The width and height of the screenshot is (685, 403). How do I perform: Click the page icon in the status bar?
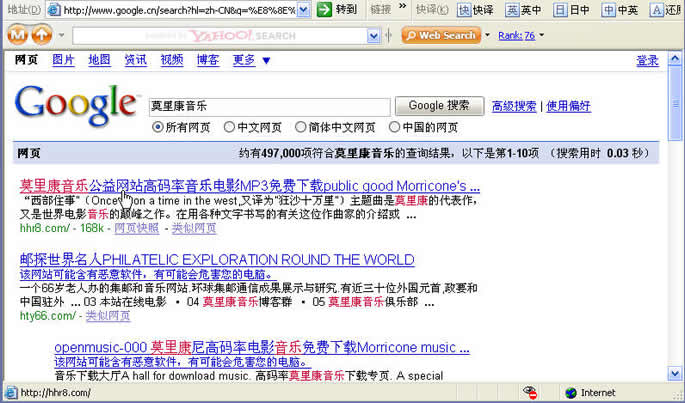coord(11,393)
